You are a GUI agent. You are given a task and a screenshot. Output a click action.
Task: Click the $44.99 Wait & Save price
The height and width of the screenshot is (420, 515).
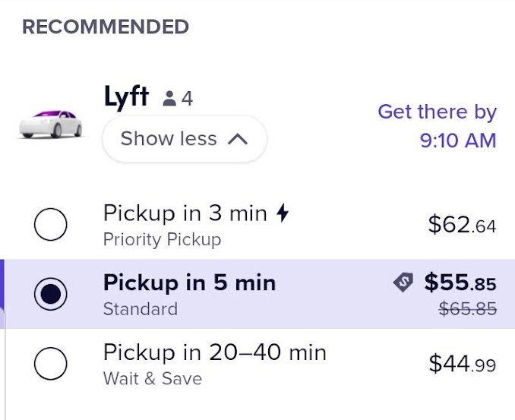pos(462,365)
